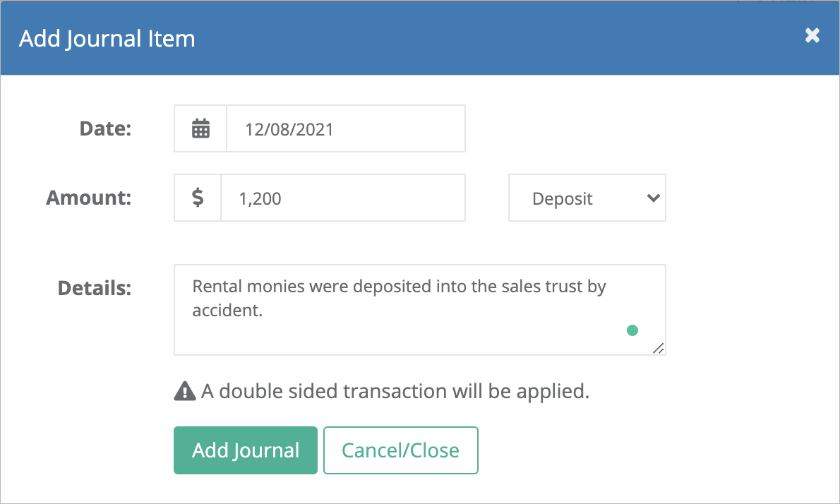
Task: Click the dollar sign icon beside Amount
Action: (198, 198)
